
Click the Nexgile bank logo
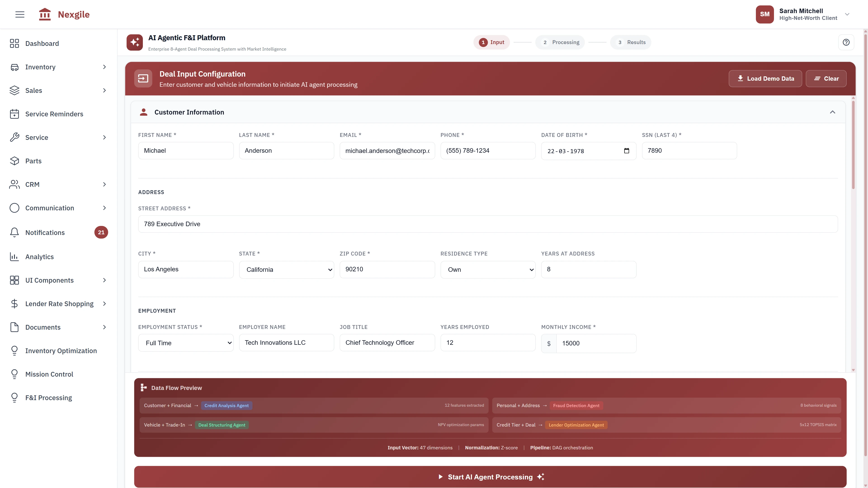coord(45,14)
